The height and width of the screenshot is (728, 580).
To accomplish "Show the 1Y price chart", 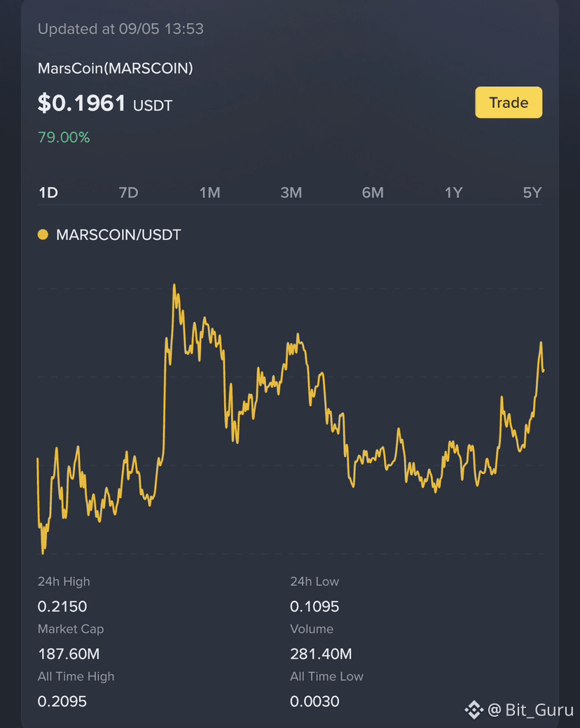I will [454, 192].
